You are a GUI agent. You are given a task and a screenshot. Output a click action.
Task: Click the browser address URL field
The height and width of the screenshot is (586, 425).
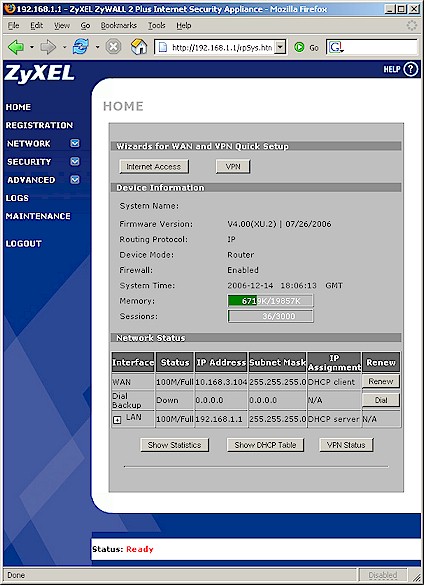[x=221, y=47]
